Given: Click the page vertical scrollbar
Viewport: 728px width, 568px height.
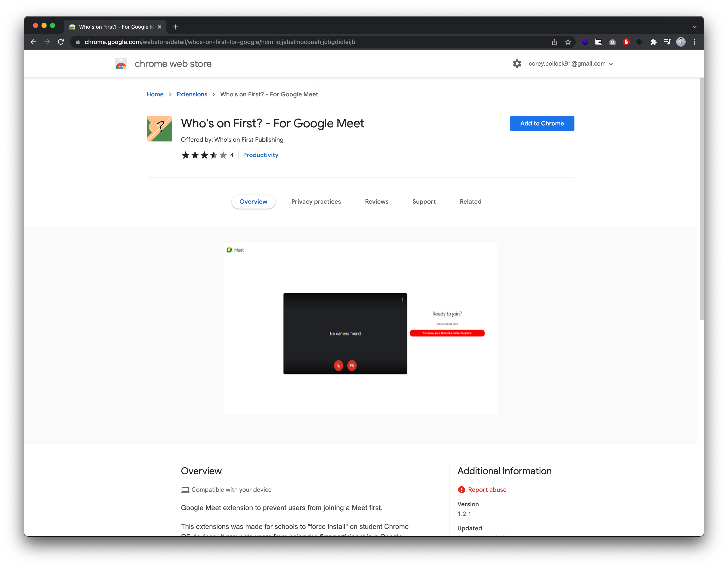Looking at the screenshot, I should point(701,199).
